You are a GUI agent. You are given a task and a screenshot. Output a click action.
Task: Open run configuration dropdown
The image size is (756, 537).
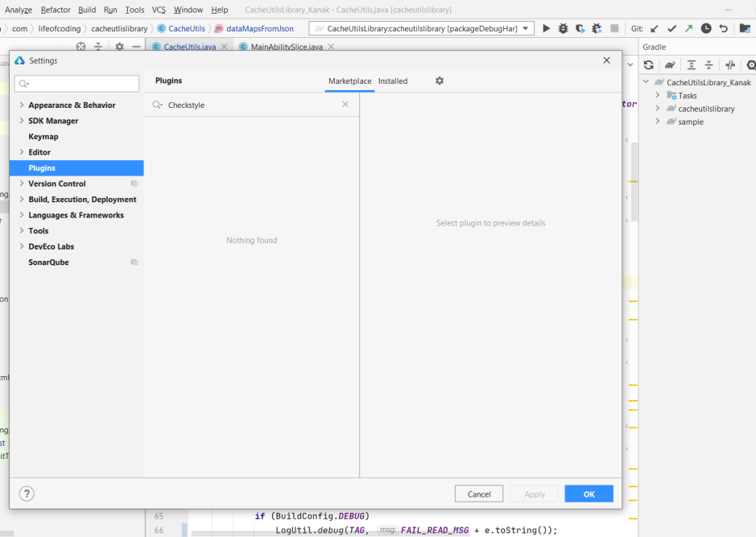tap(526, 28)
